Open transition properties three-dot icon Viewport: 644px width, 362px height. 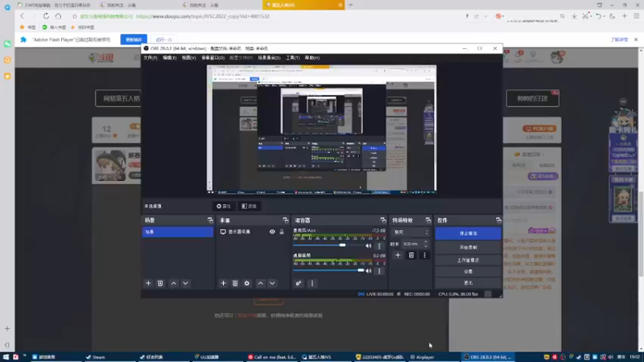(x=425, y=255)
